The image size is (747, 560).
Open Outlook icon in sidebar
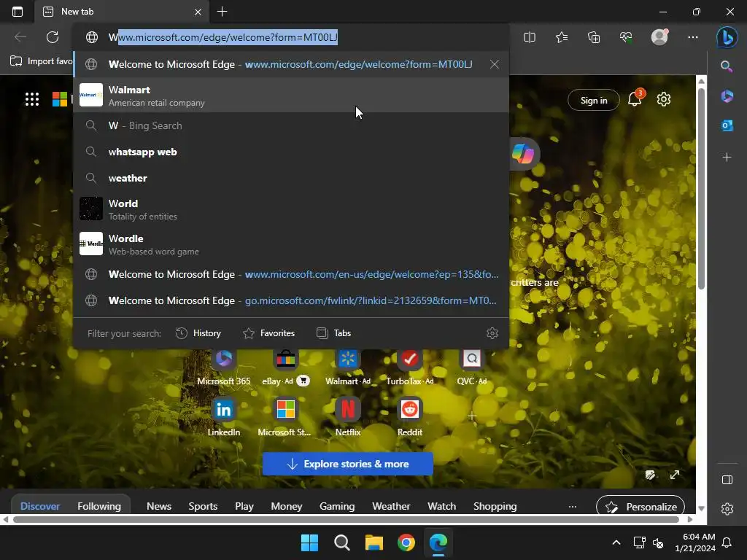click(727, 125)
